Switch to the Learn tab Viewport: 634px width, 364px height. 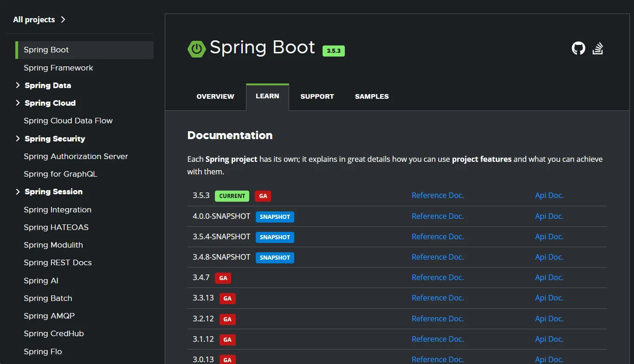click(x=267, y=96)
